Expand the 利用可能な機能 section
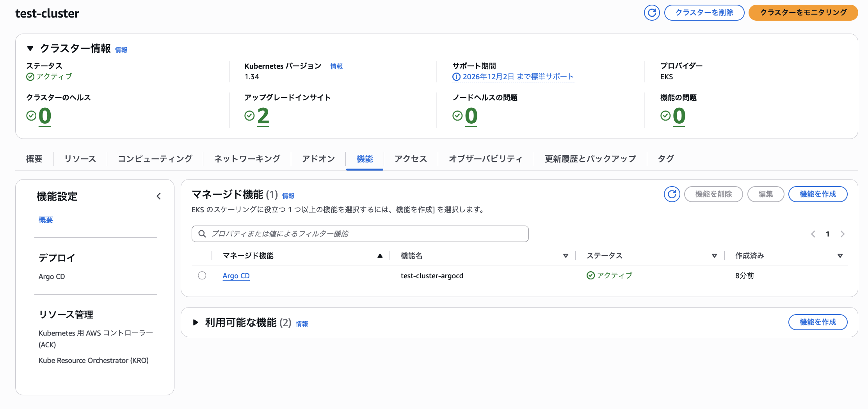 pos(196,322)
